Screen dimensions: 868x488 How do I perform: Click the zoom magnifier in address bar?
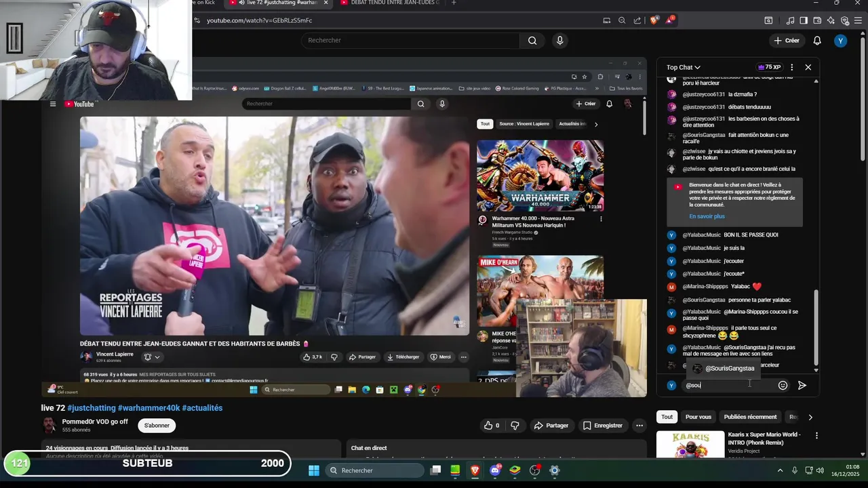pyautogui.click(x=622, y=20)
